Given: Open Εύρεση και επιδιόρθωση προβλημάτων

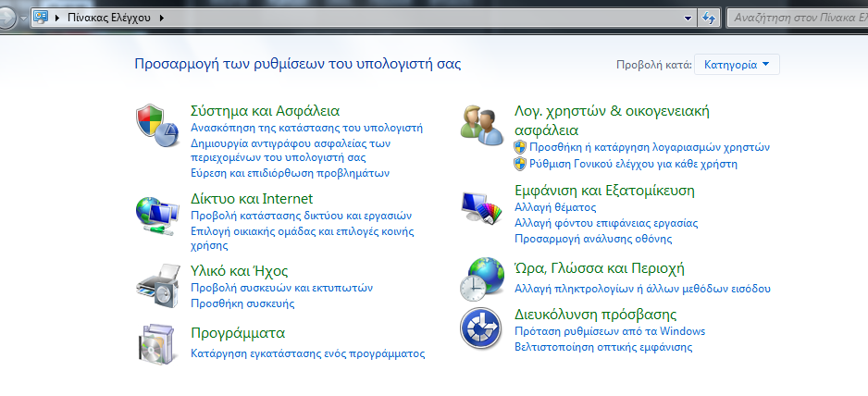Looking at the screenshot, I should click(x=290, y=173).
